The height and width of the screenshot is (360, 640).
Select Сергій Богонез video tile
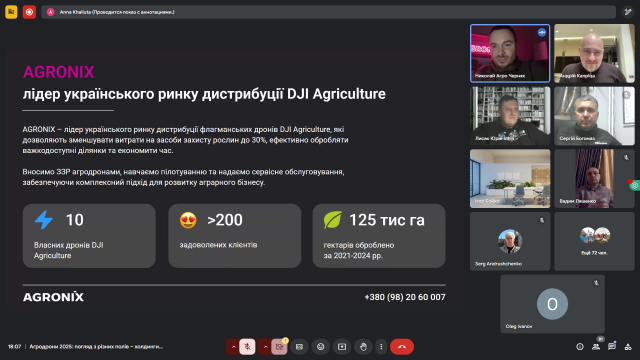pos(594,116)
